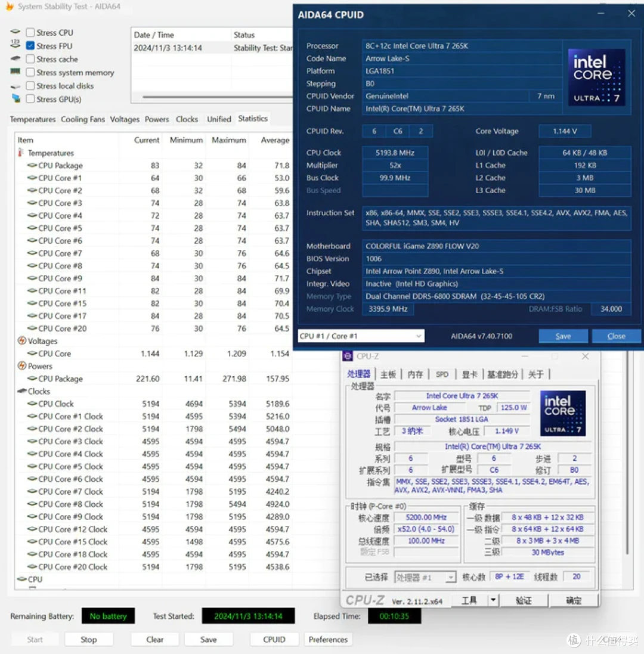Click the CPU-Z window title icon

tap(348, 356)
